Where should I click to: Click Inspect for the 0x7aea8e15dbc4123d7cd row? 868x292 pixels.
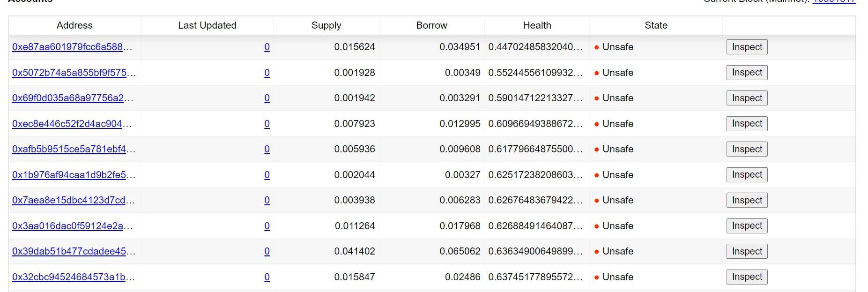tap(747, 200)
